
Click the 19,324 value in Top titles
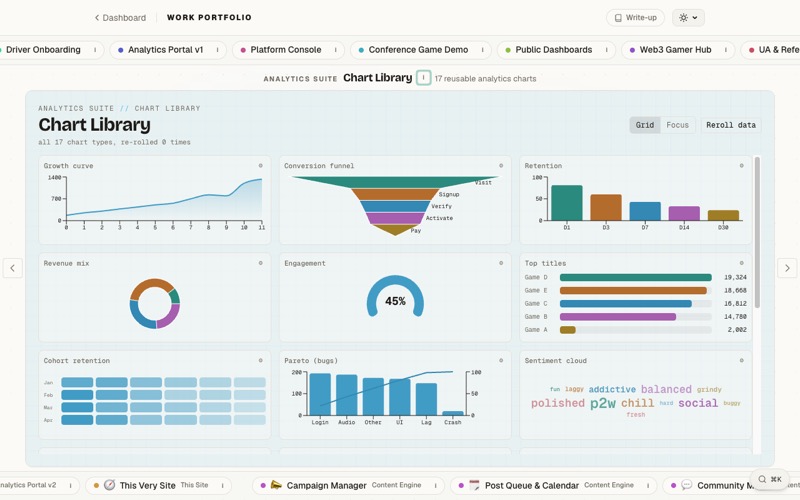coord(735,278)
